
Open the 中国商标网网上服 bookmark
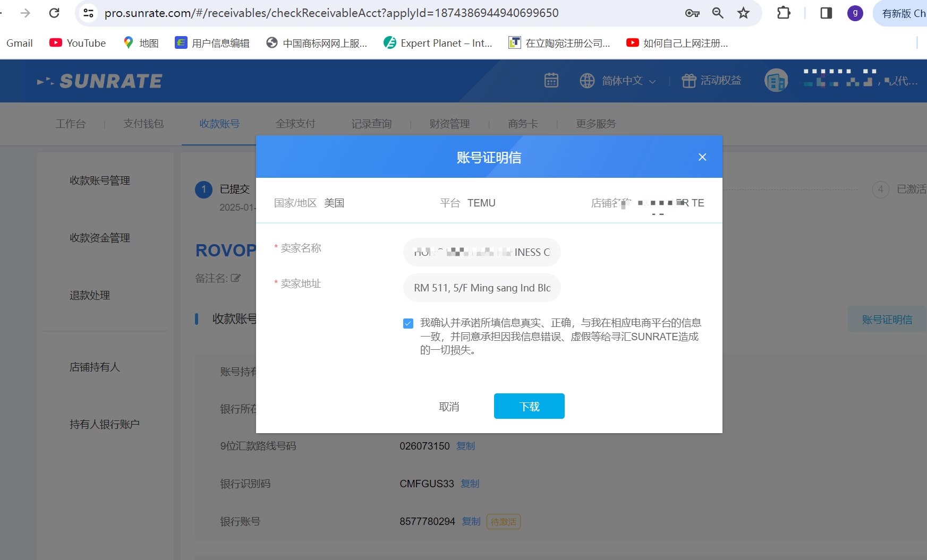pyautogui.click(x=317, y=43)
